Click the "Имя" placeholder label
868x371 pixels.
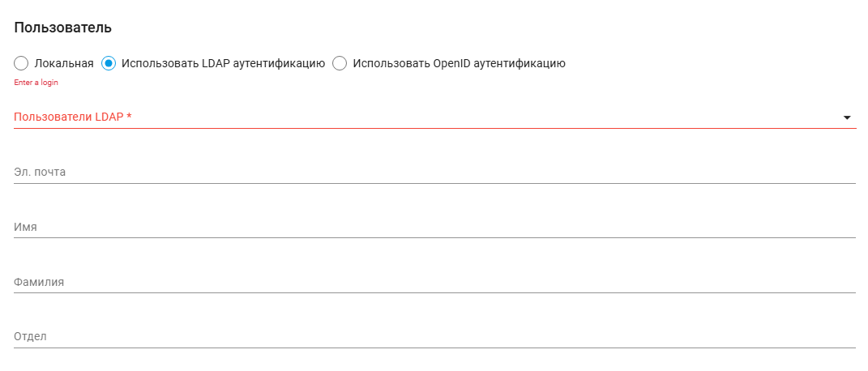[x=26, y=227]
